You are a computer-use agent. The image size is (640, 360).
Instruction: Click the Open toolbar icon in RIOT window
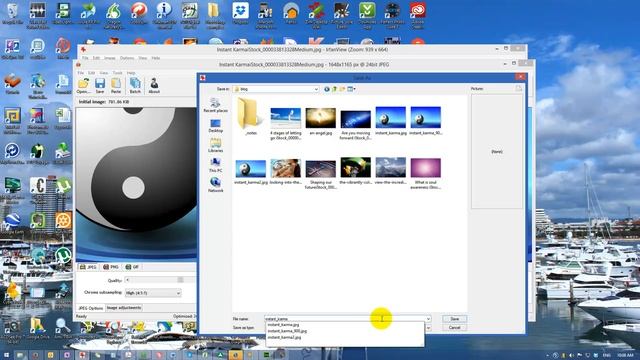(83, 86)
